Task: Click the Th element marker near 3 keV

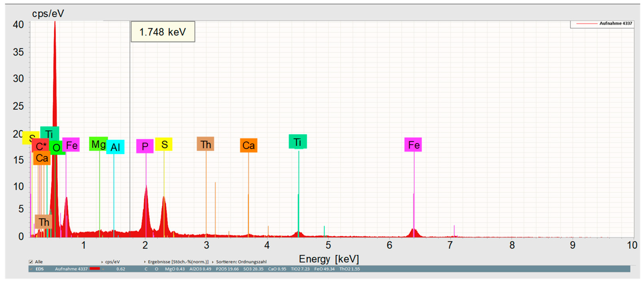Action: (x=205, y=144)
